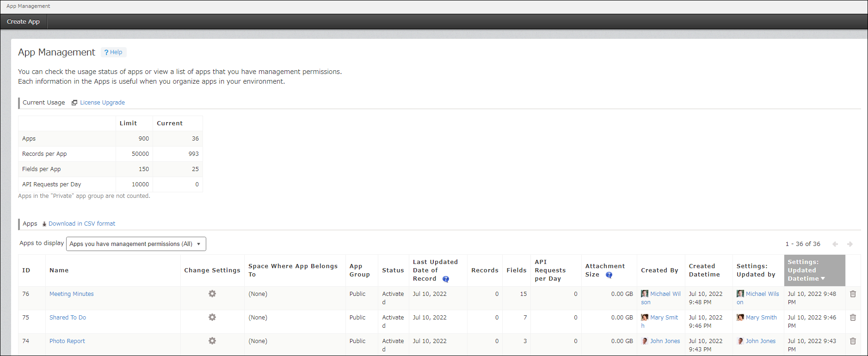Click Space Where App Belongs To header
Image resolution: width=868 pixels, height=356 pixels.
[x=295, y=270]
